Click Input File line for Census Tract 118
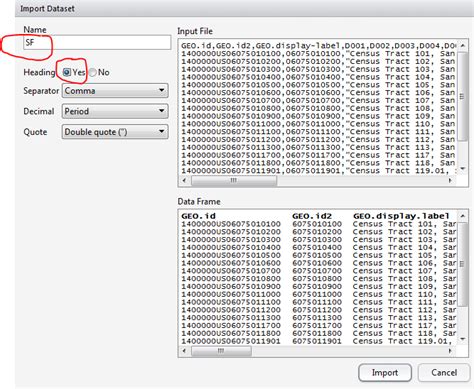Image resolution: width=474 pixels, height=389 pixels. click(319, 163)
